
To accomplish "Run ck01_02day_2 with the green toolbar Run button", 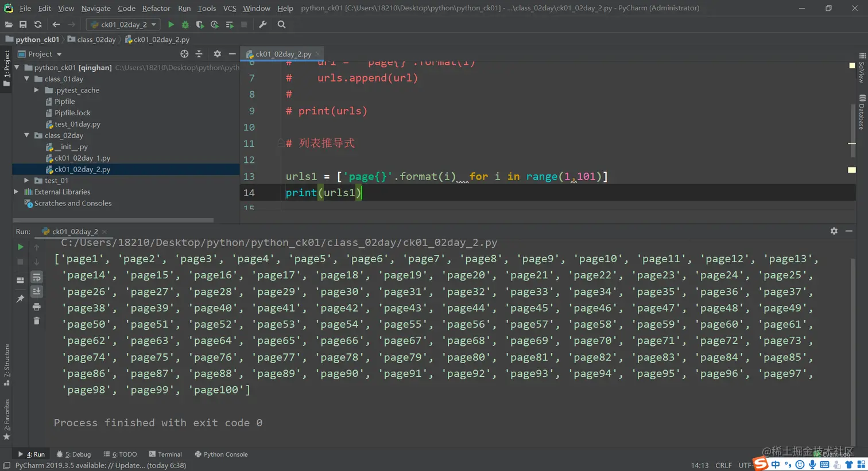I will (x=170, y=25).
